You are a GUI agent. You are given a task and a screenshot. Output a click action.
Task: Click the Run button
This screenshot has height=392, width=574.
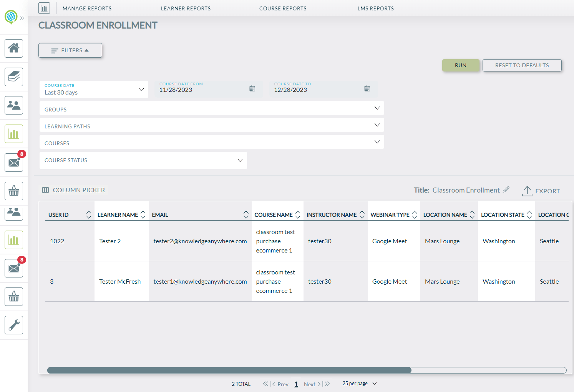point(461,65)
